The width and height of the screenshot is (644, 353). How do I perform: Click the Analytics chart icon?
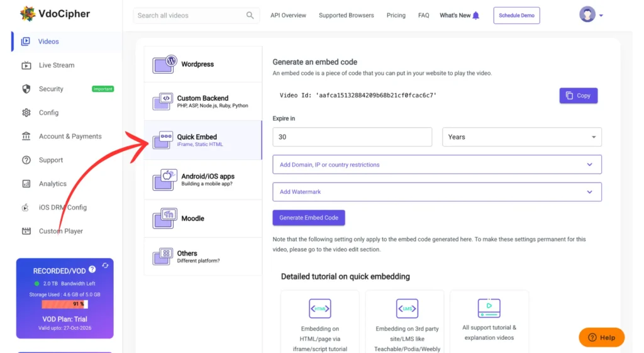coord(26,184)
